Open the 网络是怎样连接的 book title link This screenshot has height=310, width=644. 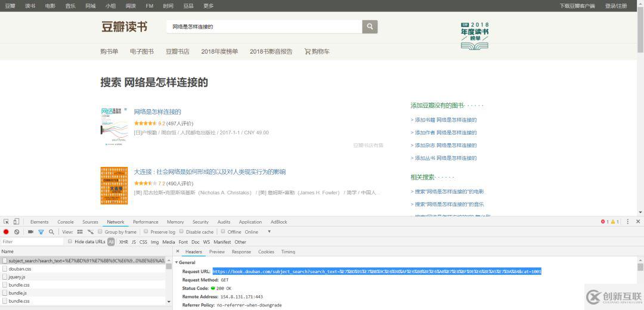coord(157,111)
